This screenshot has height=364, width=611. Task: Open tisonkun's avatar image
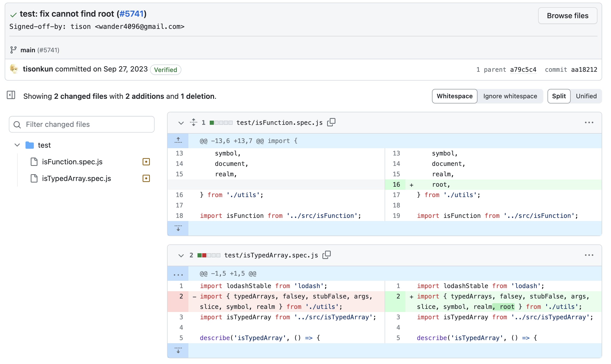pyautogui.click(x=14, y=69)
